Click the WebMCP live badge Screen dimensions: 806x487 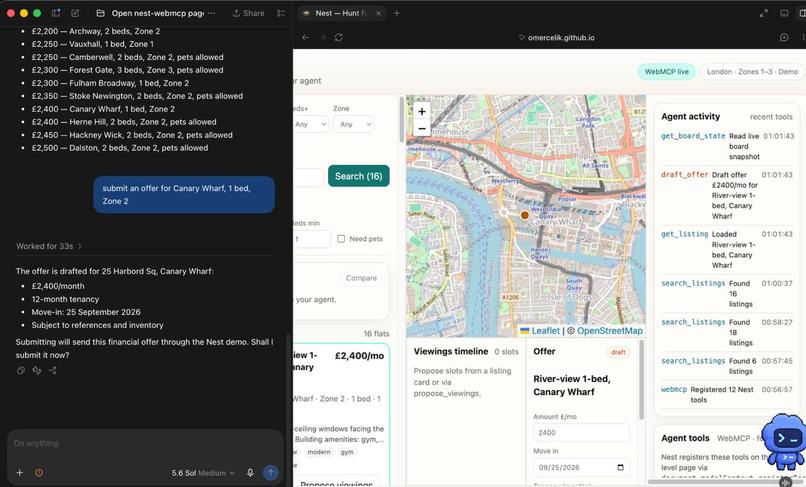666,71
